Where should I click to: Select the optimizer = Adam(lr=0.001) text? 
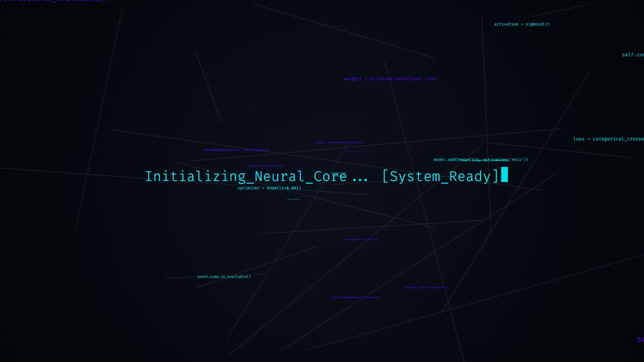[269, 188]
